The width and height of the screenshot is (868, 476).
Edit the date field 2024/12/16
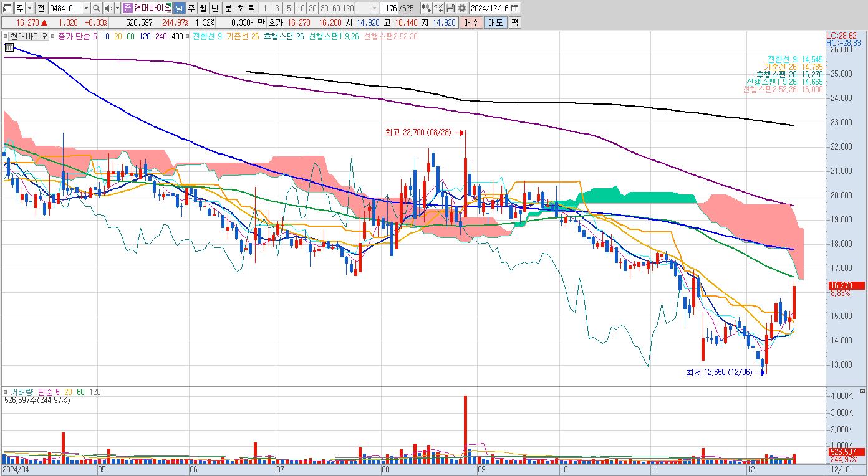(489, 8)
